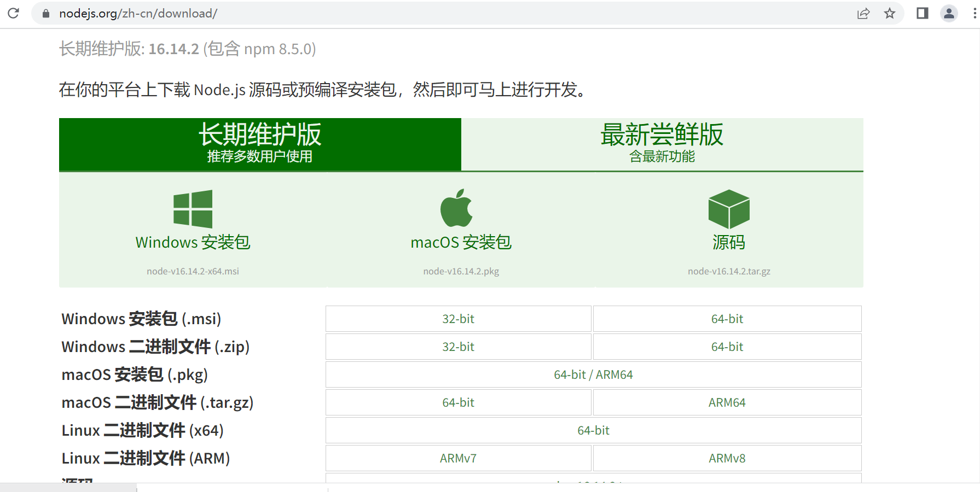Click the share icon in the toolbar

(x=863, y=13)
